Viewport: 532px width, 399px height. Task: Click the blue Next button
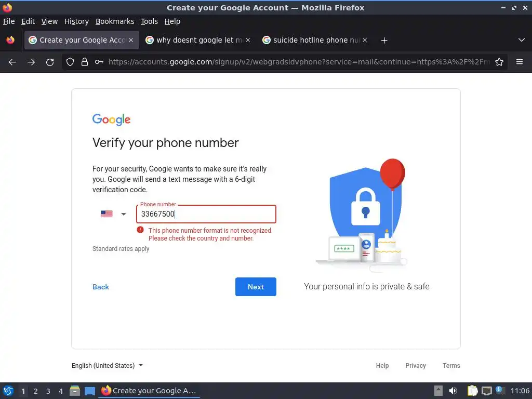(x=256, y=287)
